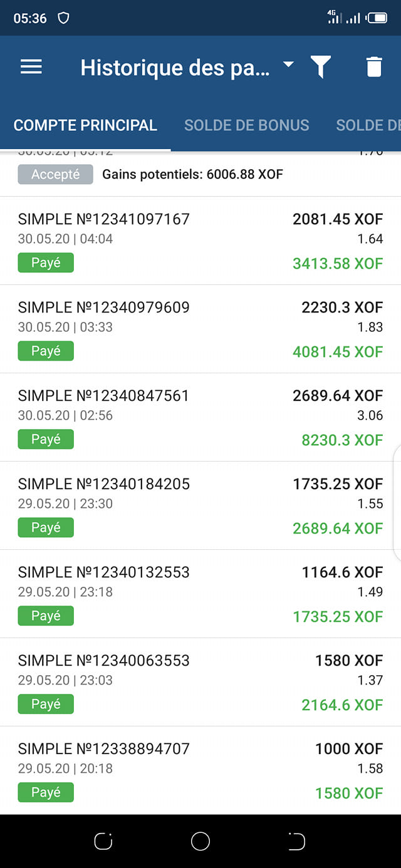This screenshot has width=401, height=868.
Task: Open the partially visible third balance tab
Action: (368, 125)
